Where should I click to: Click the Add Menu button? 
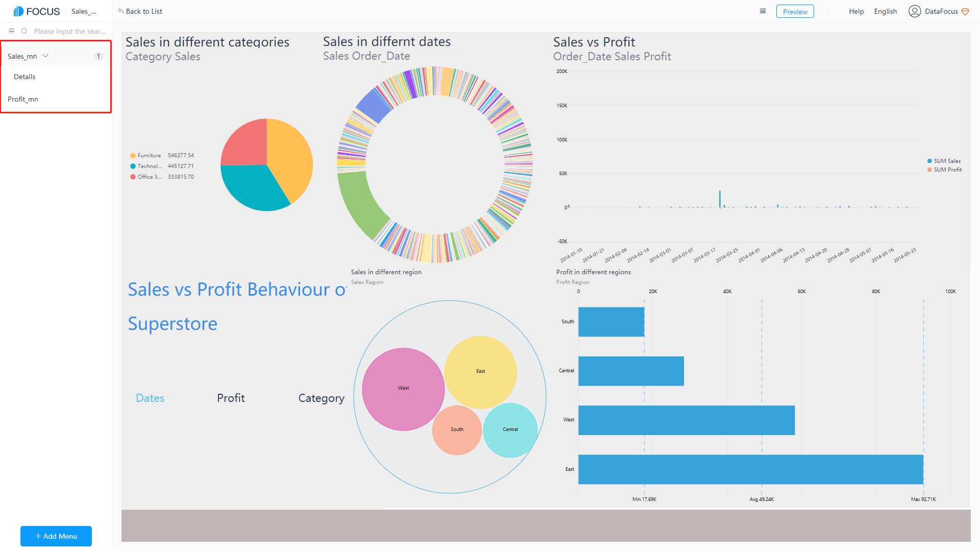(x=56, y=536)
